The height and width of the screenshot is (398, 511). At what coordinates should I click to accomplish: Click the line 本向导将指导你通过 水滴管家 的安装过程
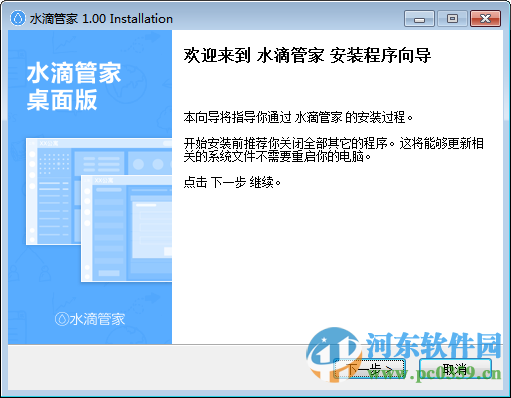[x=298, y=117]
